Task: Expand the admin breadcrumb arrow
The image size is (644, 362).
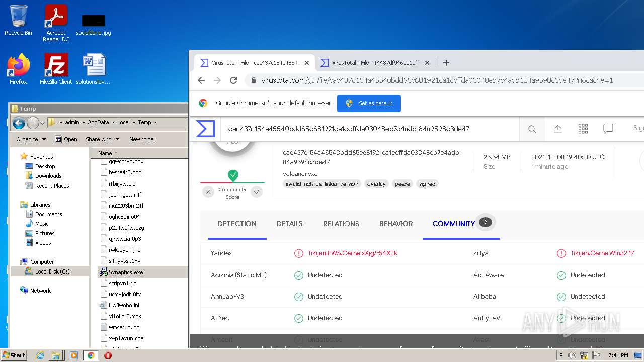Action: pos(83,122)
